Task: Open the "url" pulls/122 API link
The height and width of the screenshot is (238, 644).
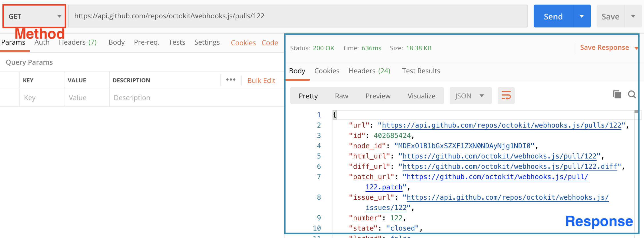Action: click(502, 125)
